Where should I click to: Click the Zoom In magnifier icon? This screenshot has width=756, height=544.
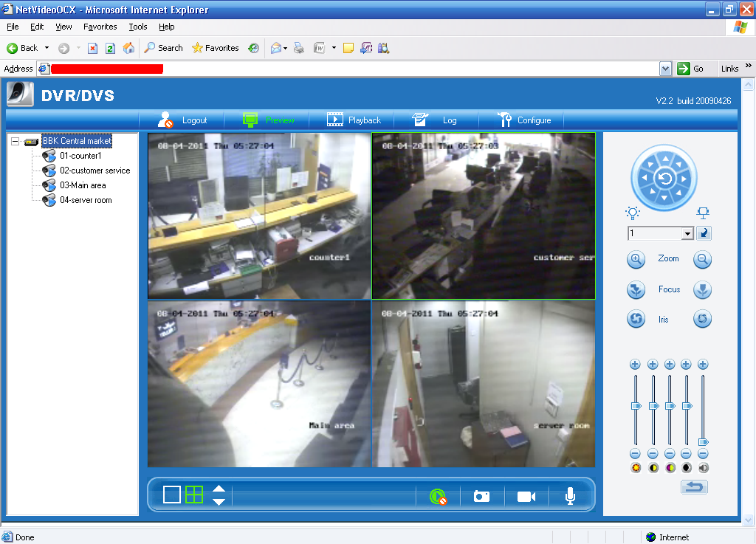coord(636,259)
